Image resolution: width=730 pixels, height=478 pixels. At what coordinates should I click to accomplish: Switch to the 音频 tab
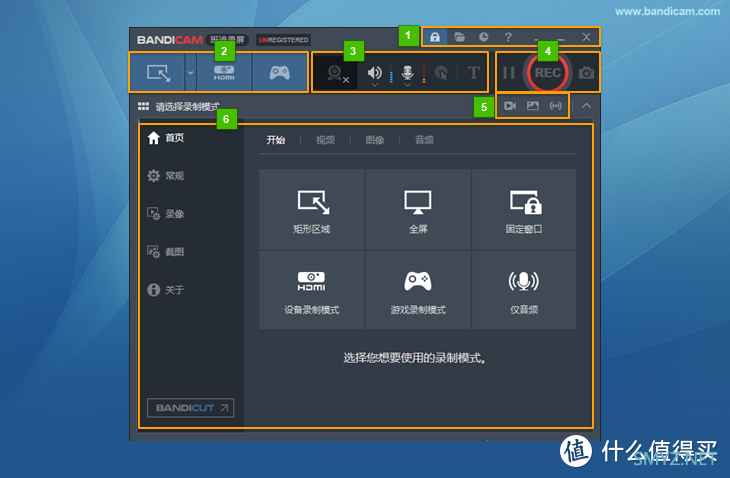(x=424, y=140)
